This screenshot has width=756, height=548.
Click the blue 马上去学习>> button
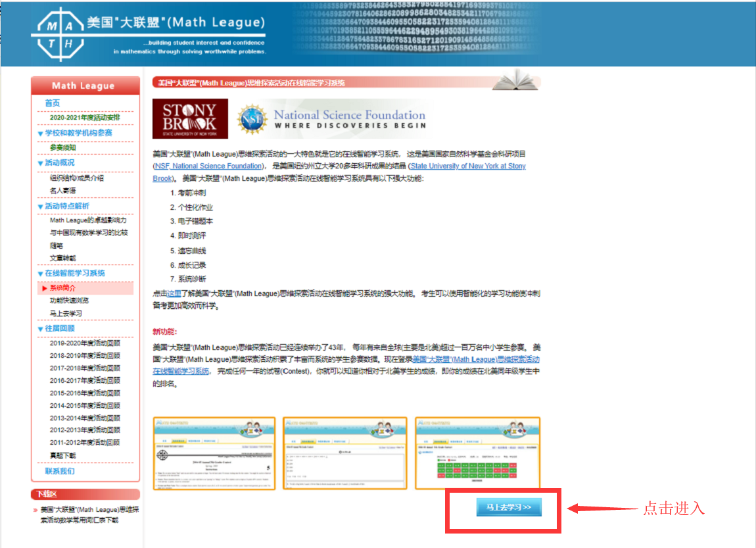[509, 507]
